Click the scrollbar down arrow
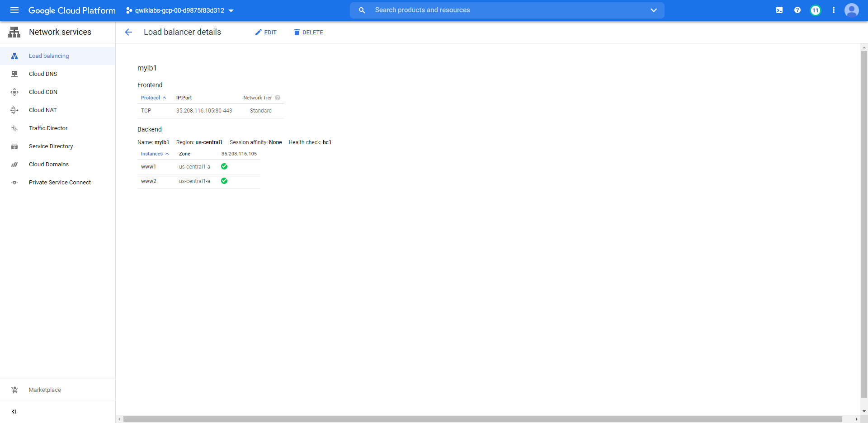868x423 pixels. 864,412
